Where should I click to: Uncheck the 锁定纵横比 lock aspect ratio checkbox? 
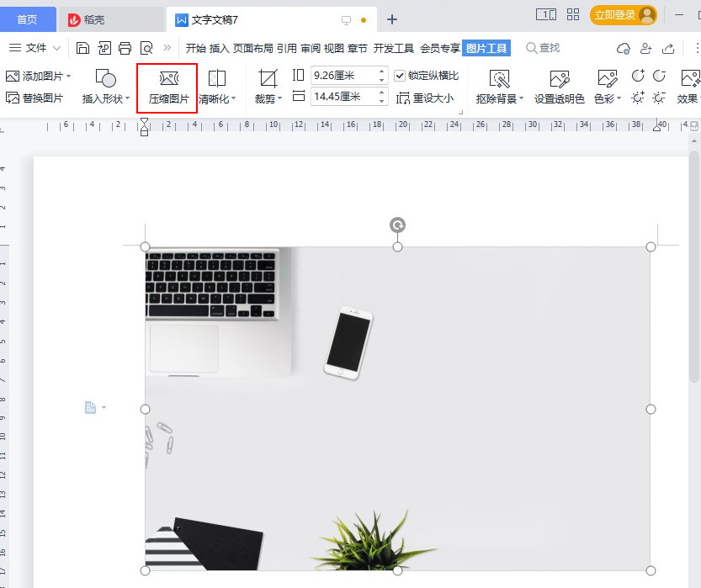point(399,75)
